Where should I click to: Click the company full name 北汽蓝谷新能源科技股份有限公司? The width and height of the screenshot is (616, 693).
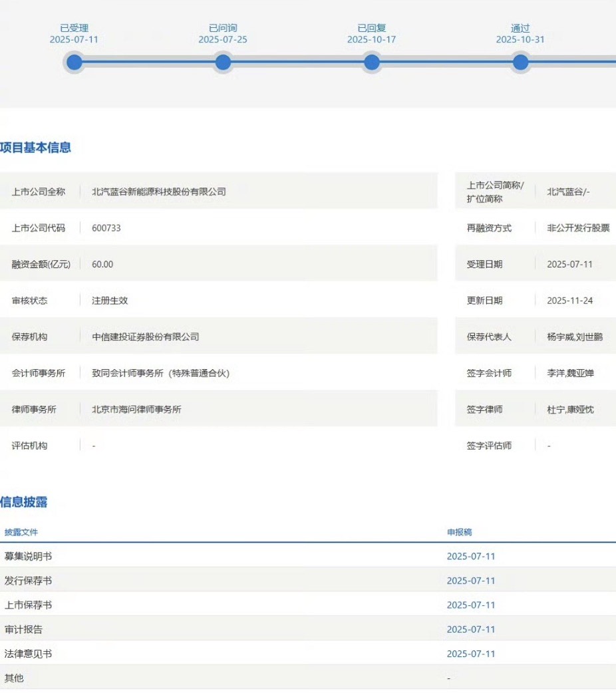click(x=159, y=192)
